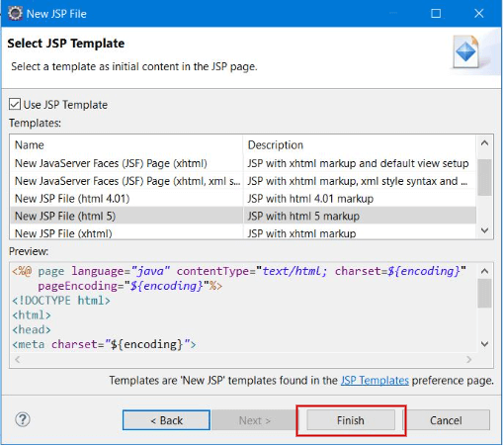
Task: Click the Finish button
Action: coord(351,420)
